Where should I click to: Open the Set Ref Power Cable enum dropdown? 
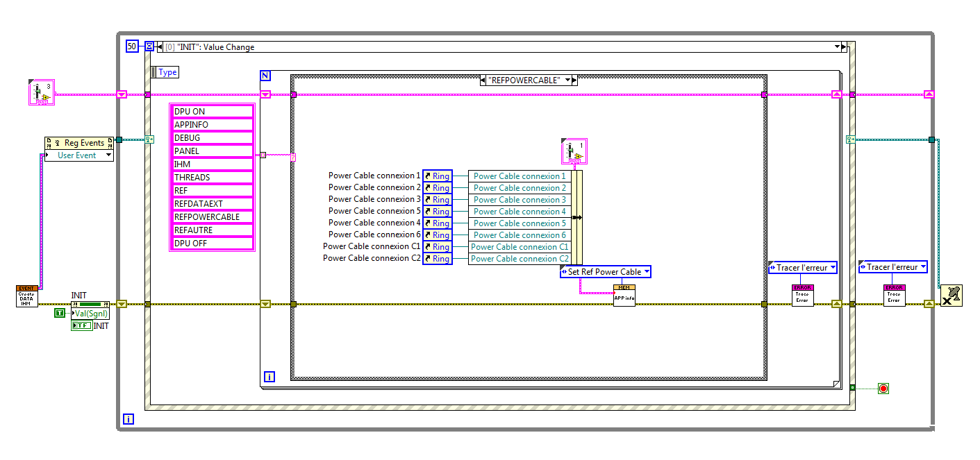point(605,272)
